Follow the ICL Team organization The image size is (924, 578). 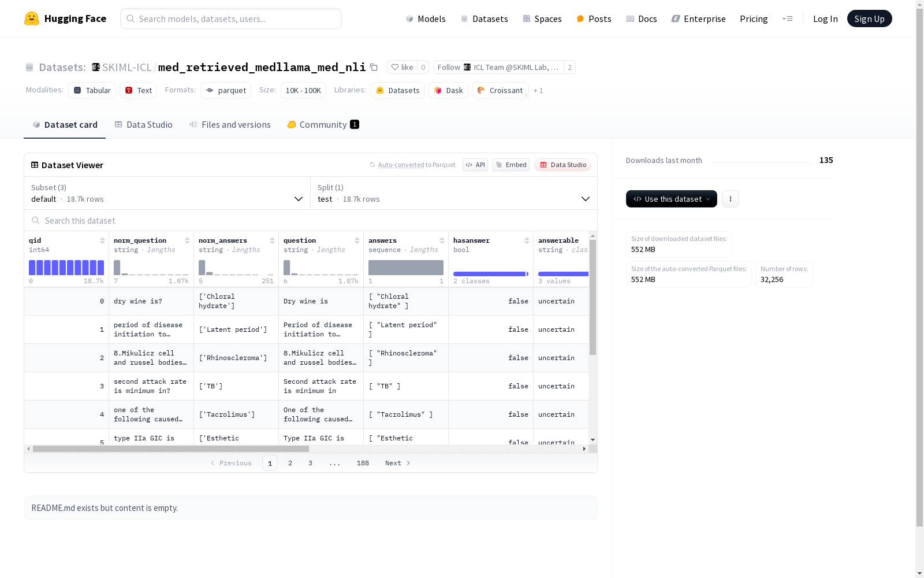(x=498, y=67)
